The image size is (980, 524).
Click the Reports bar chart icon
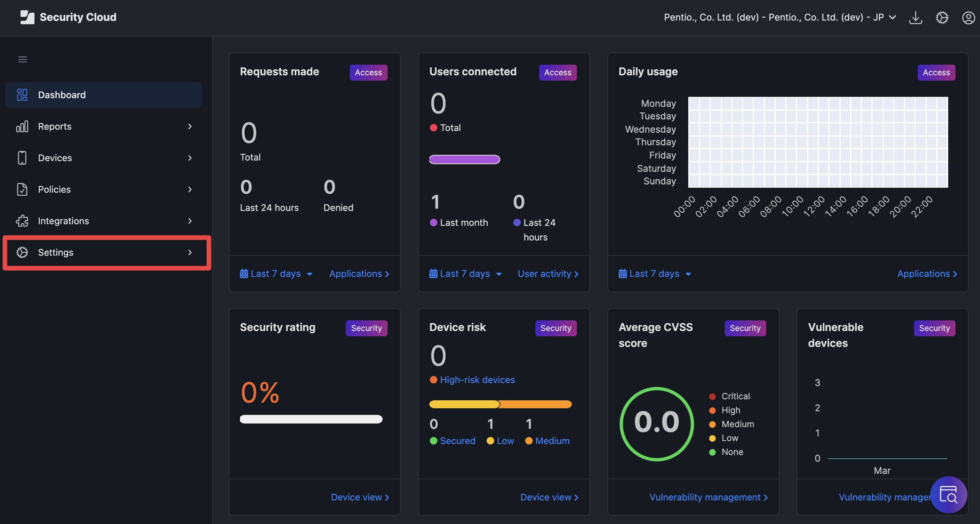tap(22, 126)
